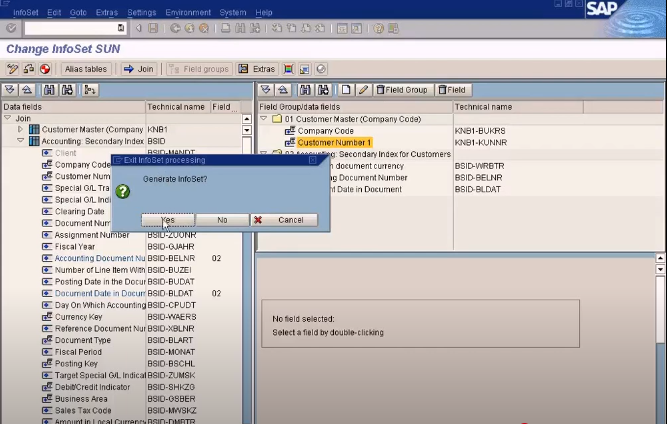This screenshot has width=667, height=424.
Task: Select Customer Number 1 in the field group
Action: [x=334, y=142]
